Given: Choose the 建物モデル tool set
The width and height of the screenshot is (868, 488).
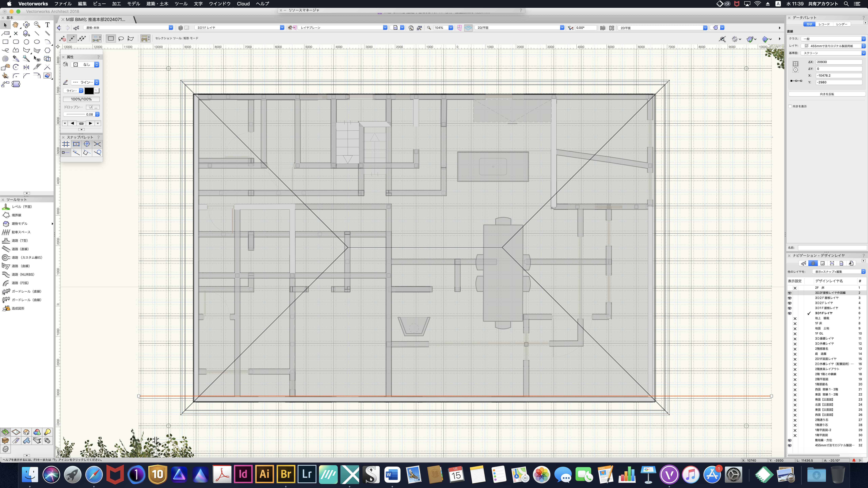Looking at the screenshot, I should [x=19, y=224].
